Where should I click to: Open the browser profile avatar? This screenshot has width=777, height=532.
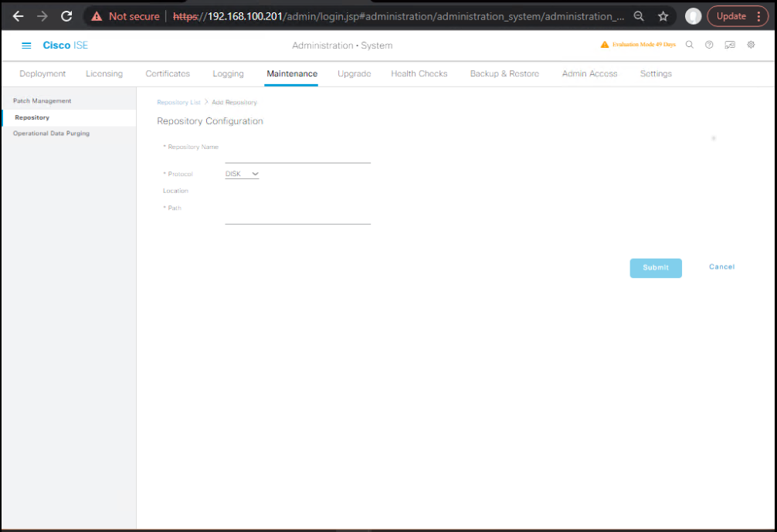pyautogui.click(x=693, y=16)
